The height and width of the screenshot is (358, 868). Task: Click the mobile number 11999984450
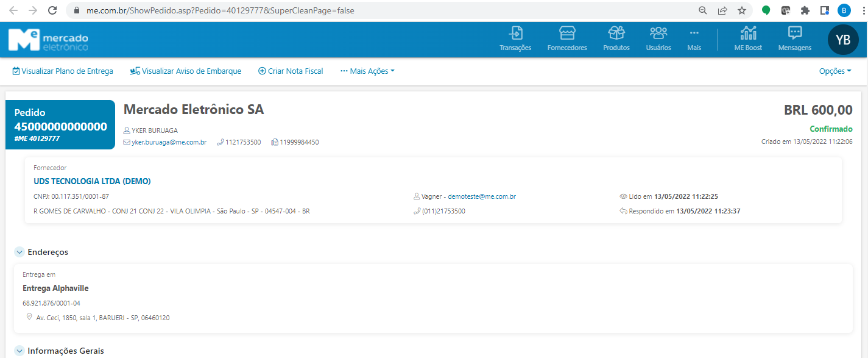299,142
